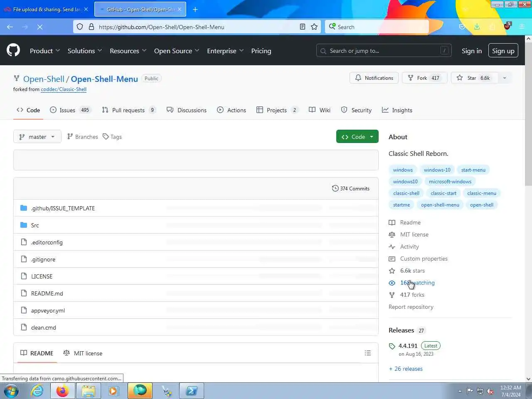This screenshot has width=532, height=399.
Task: Toggle reader view icon in address bar
Action: [303, 27]
